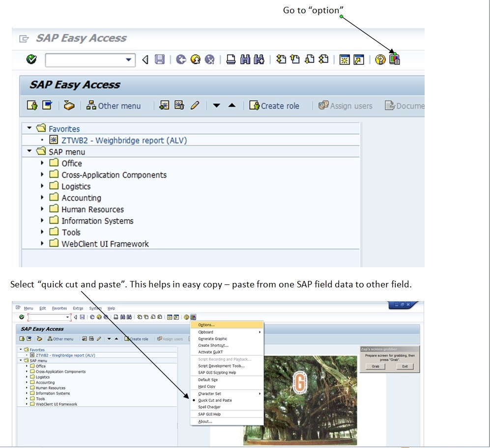Click the Print icon in the enlarged toolbar
This screenshot has width=490, height=448.
click(231, 59)
